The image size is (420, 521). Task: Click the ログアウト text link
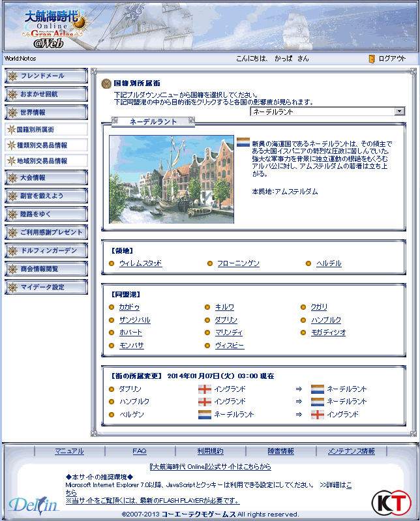click(392, 59)
